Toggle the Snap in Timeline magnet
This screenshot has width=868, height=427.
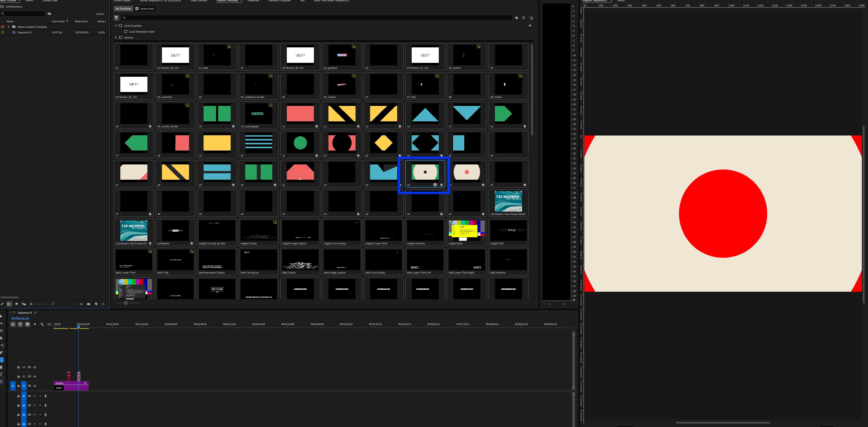(x=20, y=324)
